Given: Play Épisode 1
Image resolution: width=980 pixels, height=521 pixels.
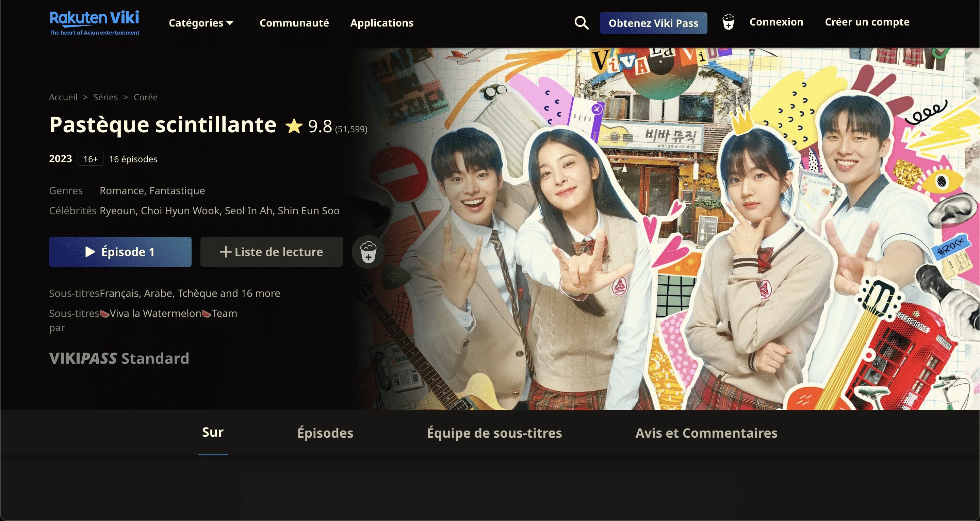Looking at the screenshot, I should [120, 252].
